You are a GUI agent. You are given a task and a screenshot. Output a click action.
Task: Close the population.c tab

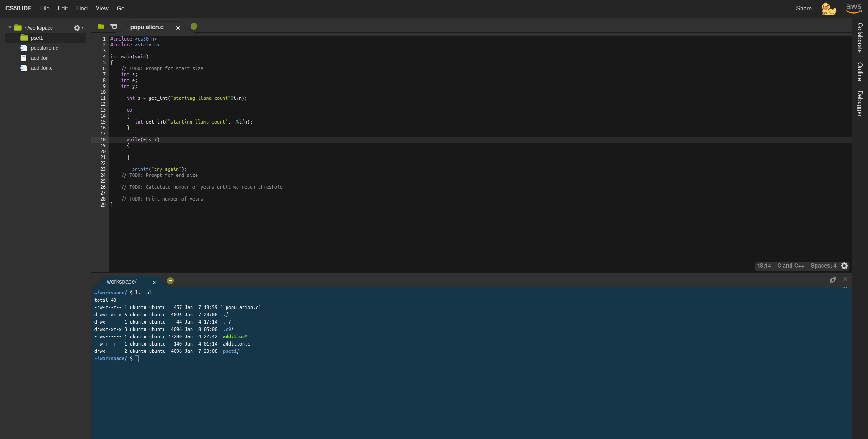pos(178,28)
